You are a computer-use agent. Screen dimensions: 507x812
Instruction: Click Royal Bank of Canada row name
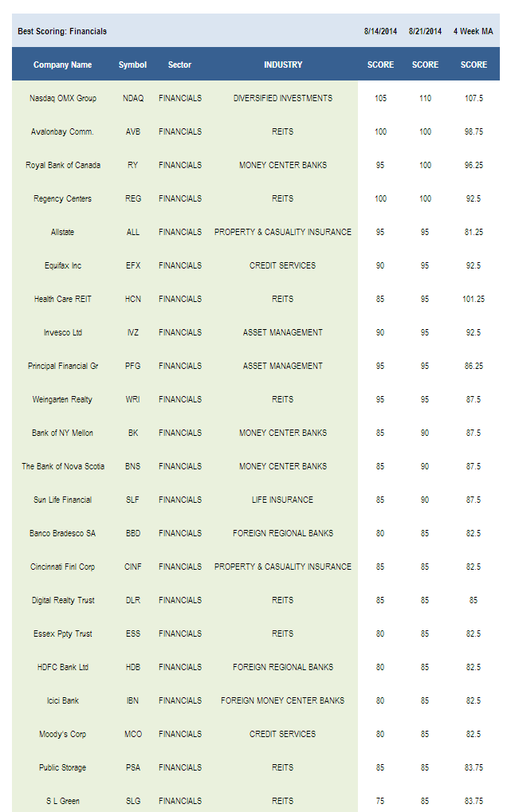[63, 165]
